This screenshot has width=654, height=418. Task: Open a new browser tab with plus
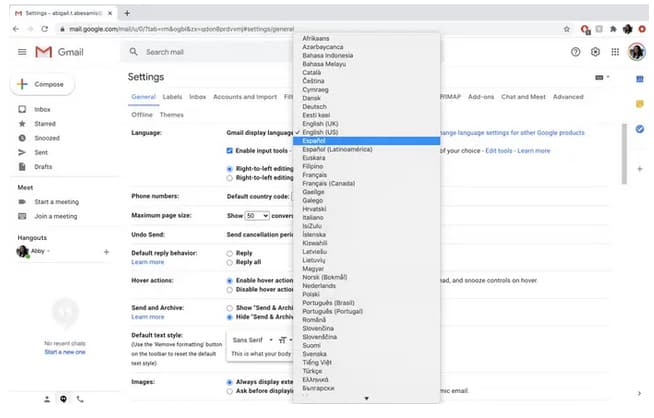[x=127, y=13]
